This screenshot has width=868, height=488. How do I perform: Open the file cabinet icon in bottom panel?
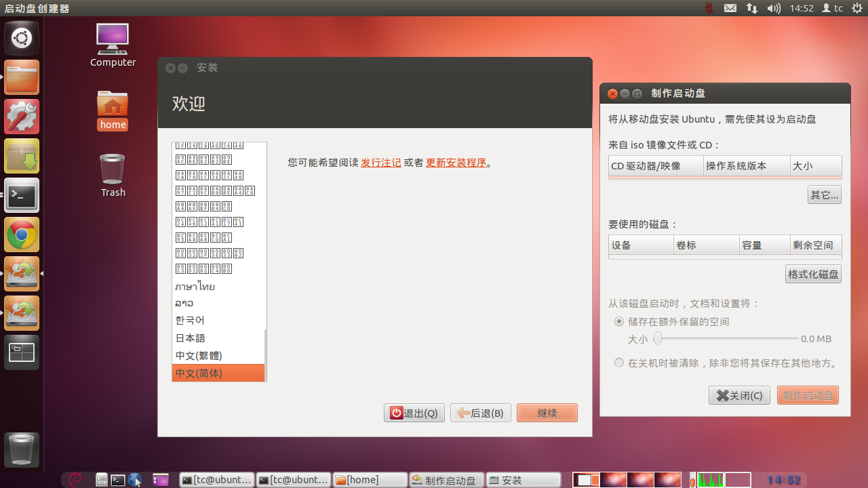pos(102,480)
